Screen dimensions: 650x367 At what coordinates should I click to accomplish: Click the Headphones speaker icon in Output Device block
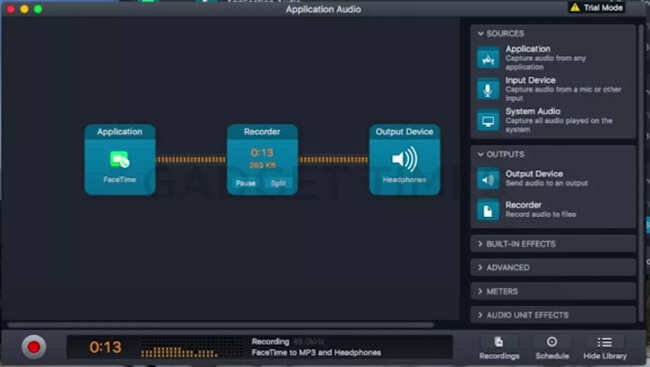(404, 159)
